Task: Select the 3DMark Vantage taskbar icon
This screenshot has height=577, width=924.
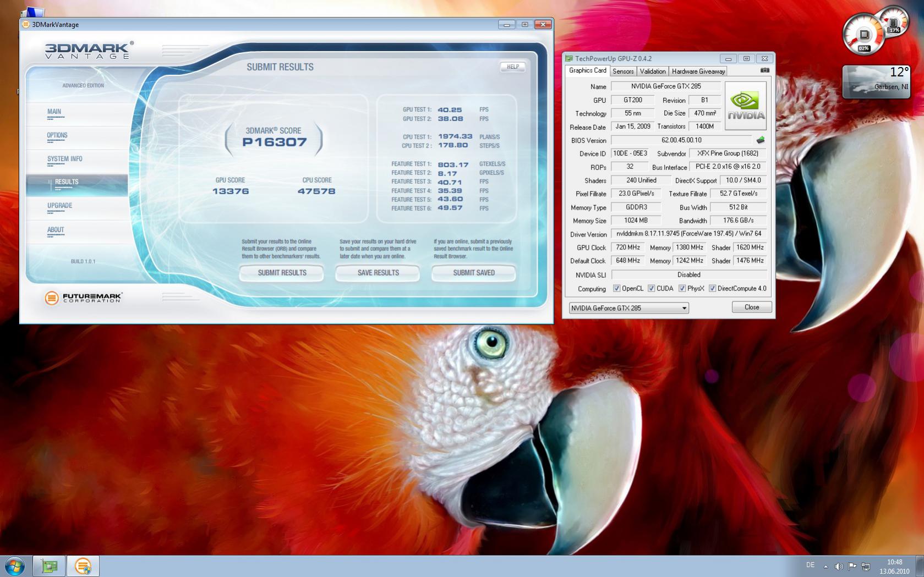Action: (x=83, y=566)
